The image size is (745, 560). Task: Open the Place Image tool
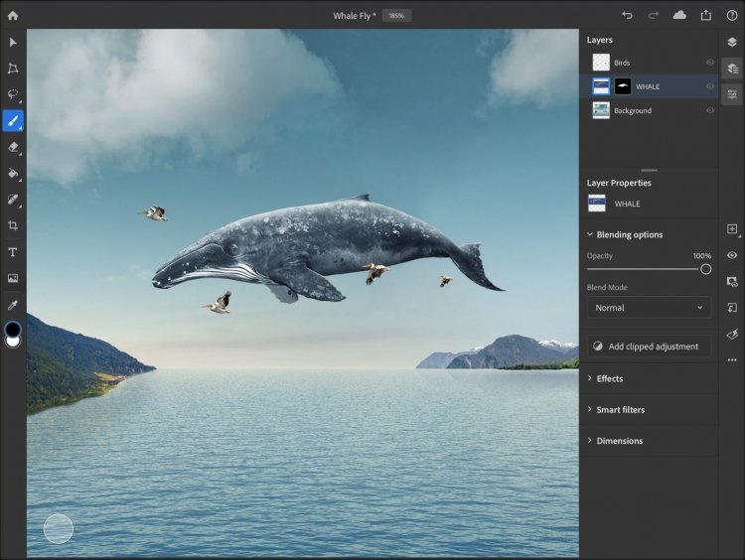tap(13, 278)
